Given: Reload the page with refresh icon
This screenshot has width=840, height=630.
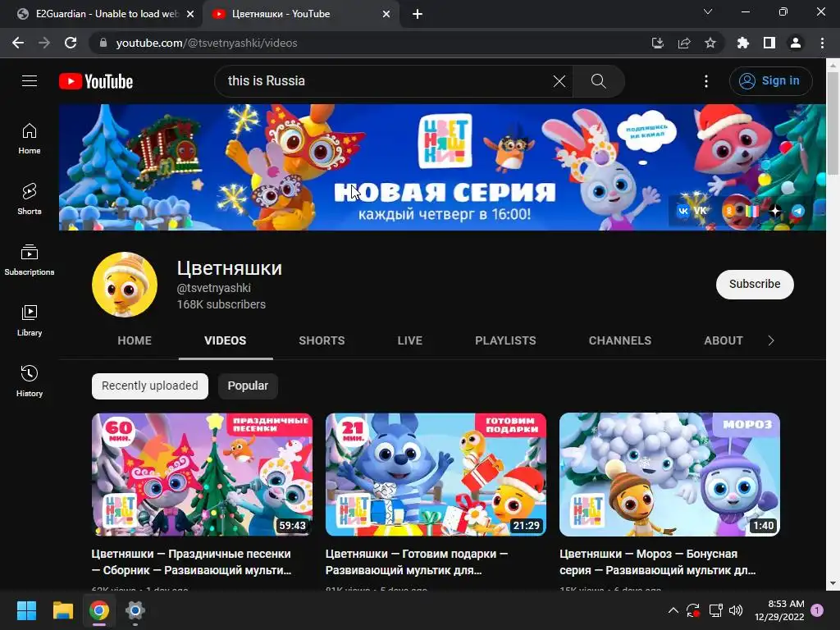Looking at the screenshot, I should [x=71, y=43].
